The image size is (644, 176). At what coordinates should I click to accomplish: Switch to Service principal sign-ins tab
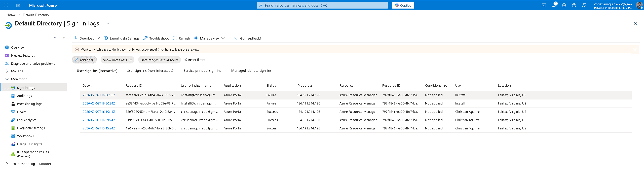point(202,71)
